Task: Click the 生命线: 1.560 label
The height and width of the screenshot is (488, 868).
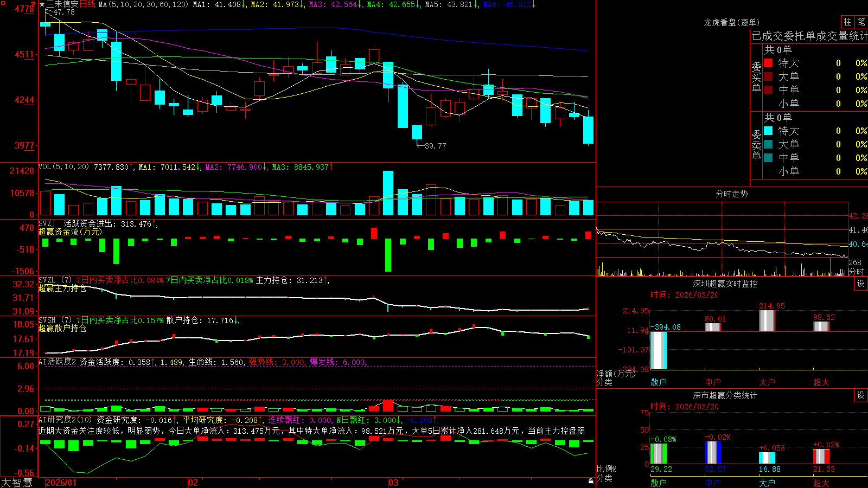Action: (216, 362)
